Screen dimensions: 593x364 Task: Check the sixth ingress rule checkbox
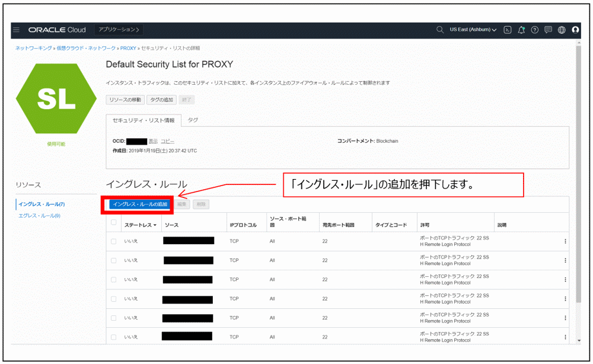(x=113, y=337)
